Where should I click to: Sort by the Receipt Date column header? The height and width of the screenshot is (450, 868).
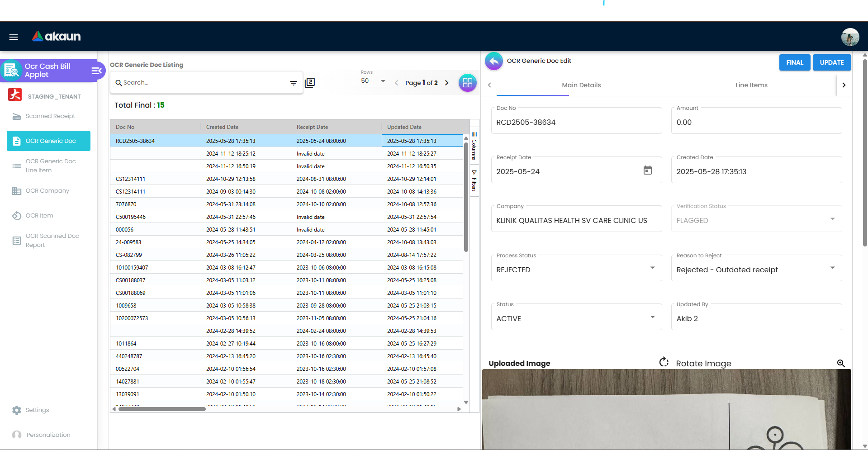[336, 127]
